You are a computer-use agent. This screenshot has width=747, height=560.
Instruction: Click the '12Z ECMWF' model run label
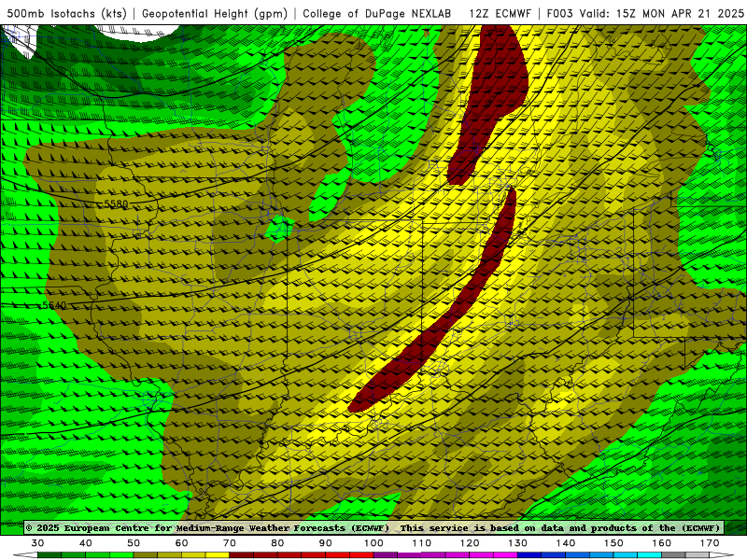tap(500, 13)
